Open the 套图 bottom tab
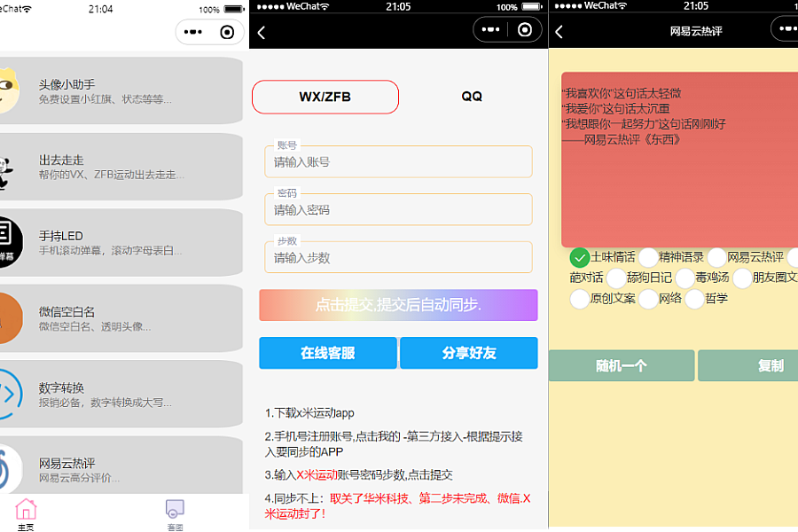This screenshot has height=532, width=798. (175, 513)
